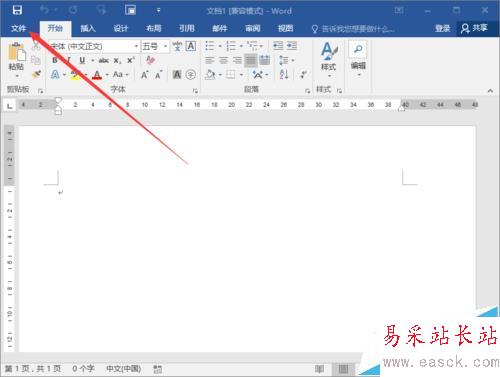The image size is (500, 377).
Task: Toggle Bold formatting
Action: tap(55, 60)
